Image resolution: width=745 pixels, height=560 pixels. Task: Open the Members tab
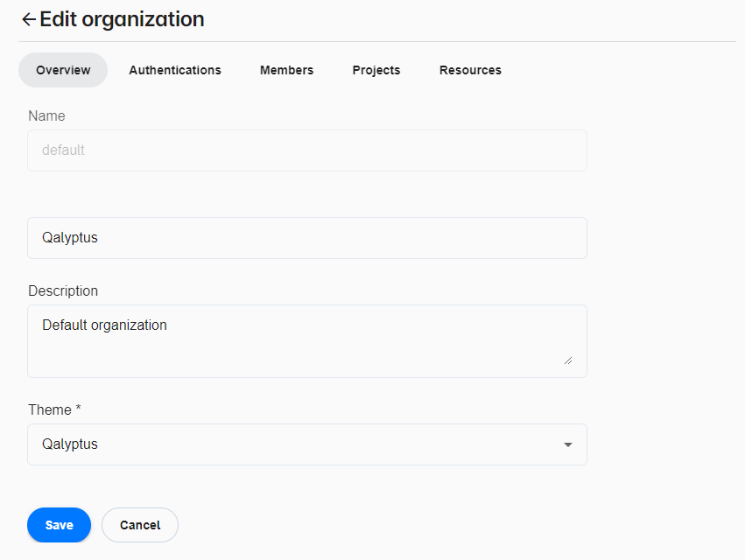tap(286, 70)
